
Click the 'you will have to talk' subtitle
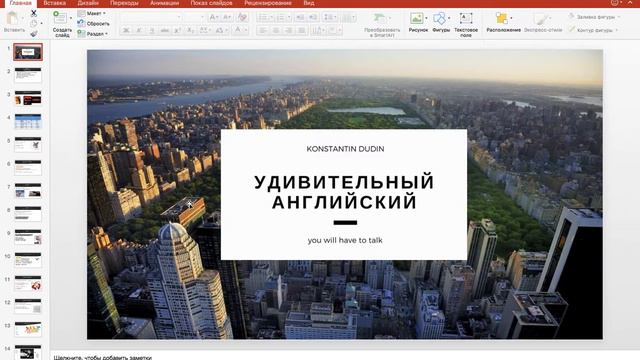(345, 240)
